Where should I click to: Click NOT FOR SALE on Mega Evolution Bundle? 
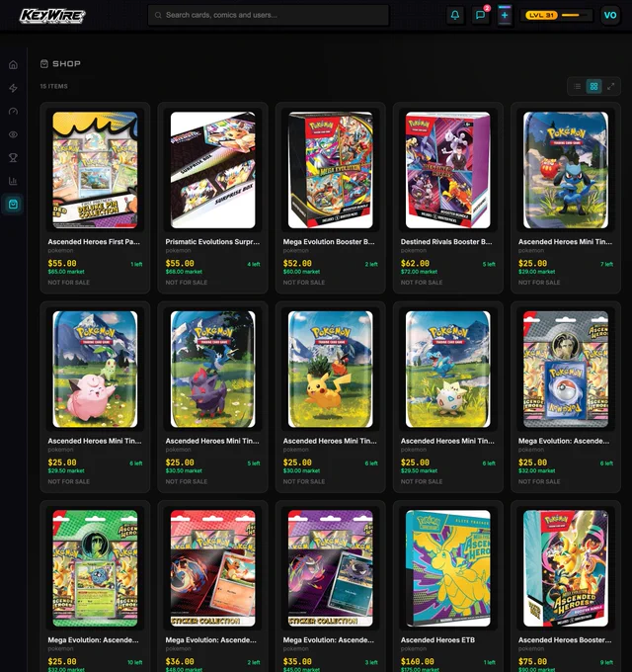[x=303, y=283]
